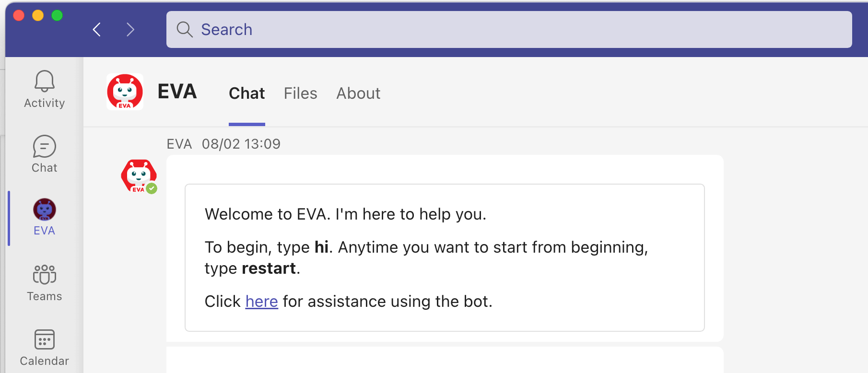Viewport: 868px width, 373px height.
Task: Click the timestamp 08/02 13:09
Action: coord(241,144)
